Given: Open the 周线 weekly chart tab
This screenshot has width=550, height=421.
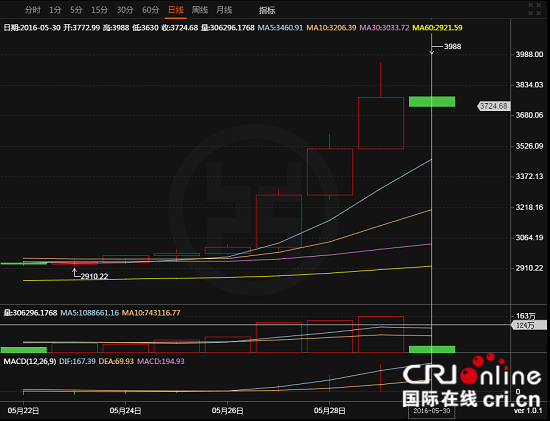Looking at the screenshot, I should (200, 10).
